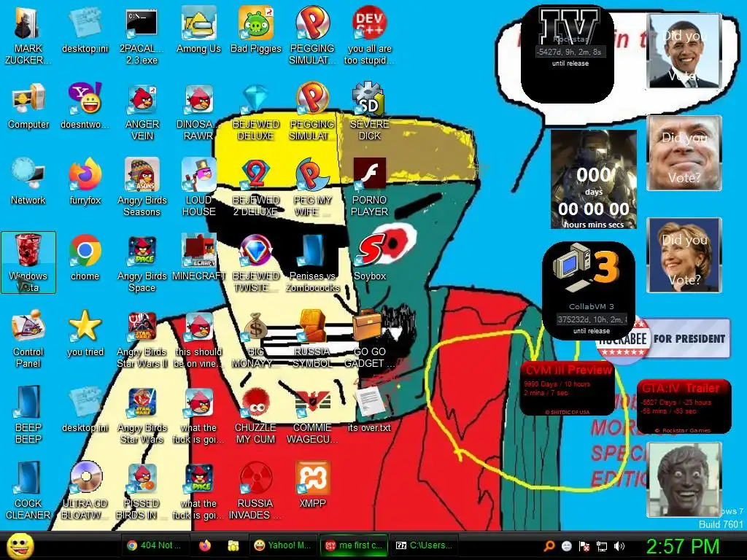The width and height of the screenshot is (747, 560).
Task: Open the ANGER VEIN Angry Birds icon
Action: pyautogui.click(x=142, y=112)
